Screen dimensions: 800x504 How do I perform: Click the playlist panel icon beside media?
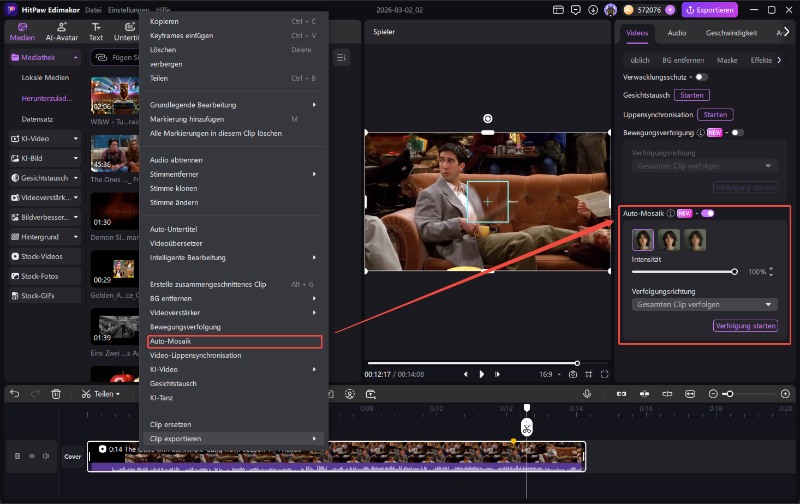click(x=341, y=58)
